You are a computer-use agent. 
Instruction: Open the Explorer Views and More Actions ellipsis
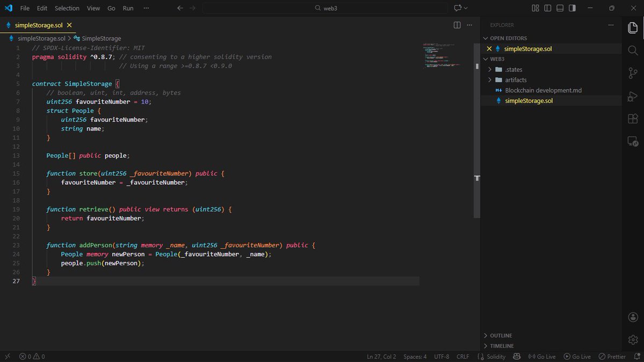click(611, 25)
